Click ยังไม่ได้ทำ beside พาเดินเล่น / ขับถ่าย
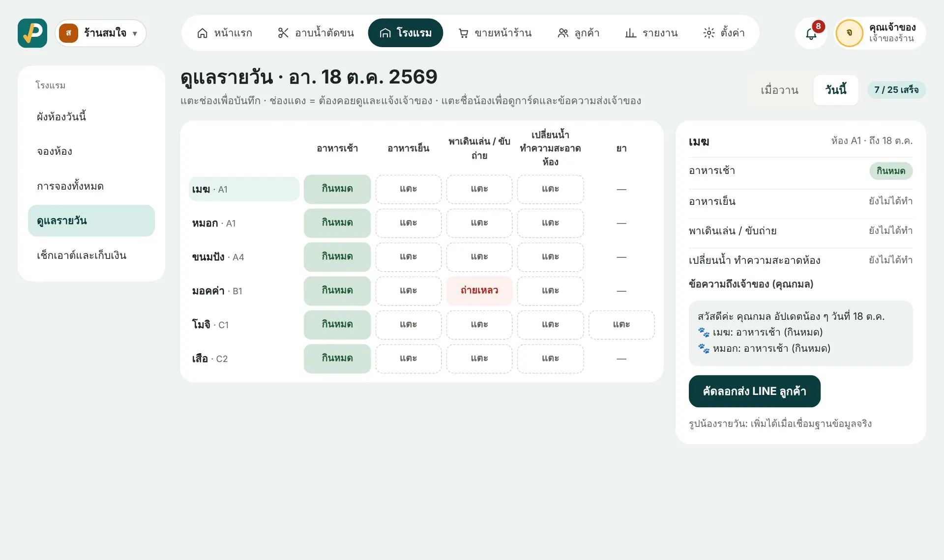Image resolution: width=944 pixels, height=560 pixels. click(890, 230)
